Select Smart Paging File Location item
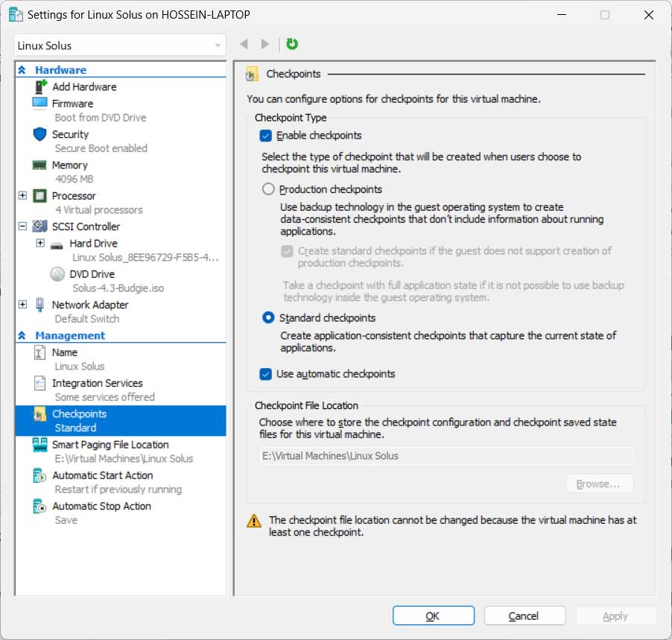 point(110,445)
